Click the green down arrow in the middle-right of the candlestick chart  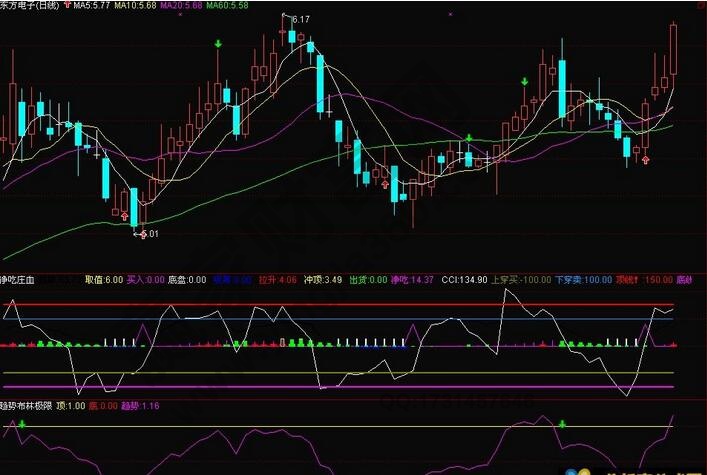point(524,81)
